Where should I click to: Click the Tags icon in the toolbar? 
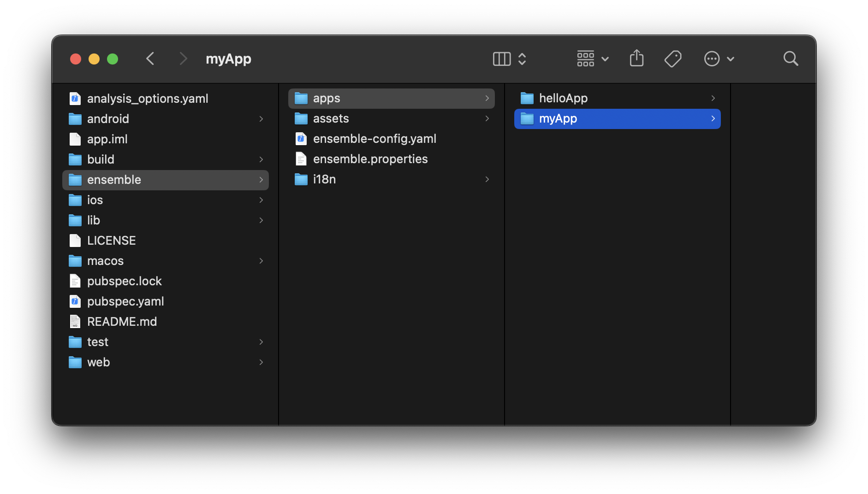(672, 59)
